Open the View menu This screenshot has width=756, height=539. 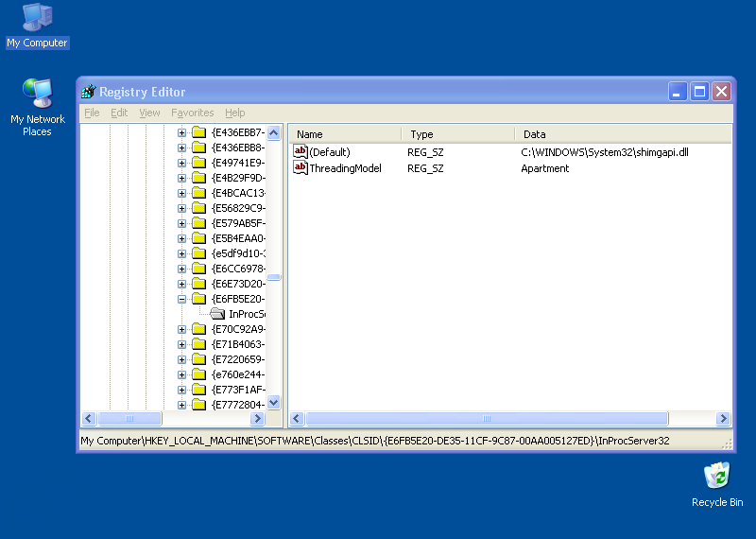(149, 113)
